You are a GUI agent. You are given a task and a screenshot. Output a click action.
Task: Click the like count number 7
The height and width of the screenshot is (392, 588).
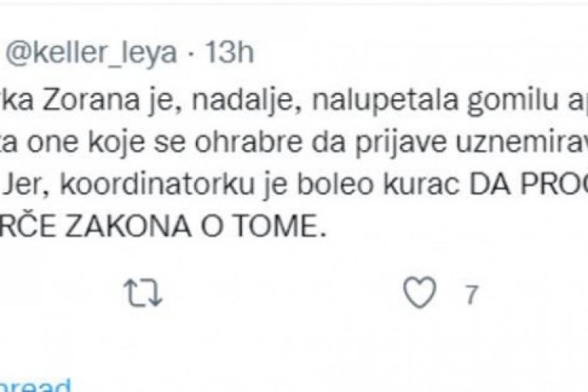(x=472, y=292)
